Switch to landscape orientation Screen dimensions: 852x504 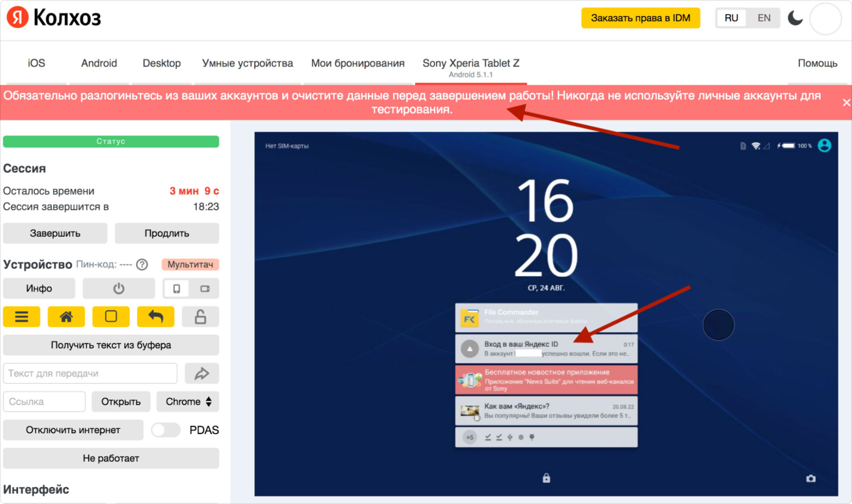[x=205, y=289]
